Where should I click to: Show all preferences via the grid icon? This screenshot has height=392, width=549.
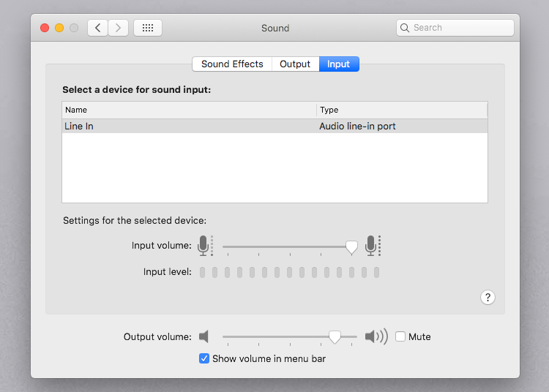tap(148, 28)
